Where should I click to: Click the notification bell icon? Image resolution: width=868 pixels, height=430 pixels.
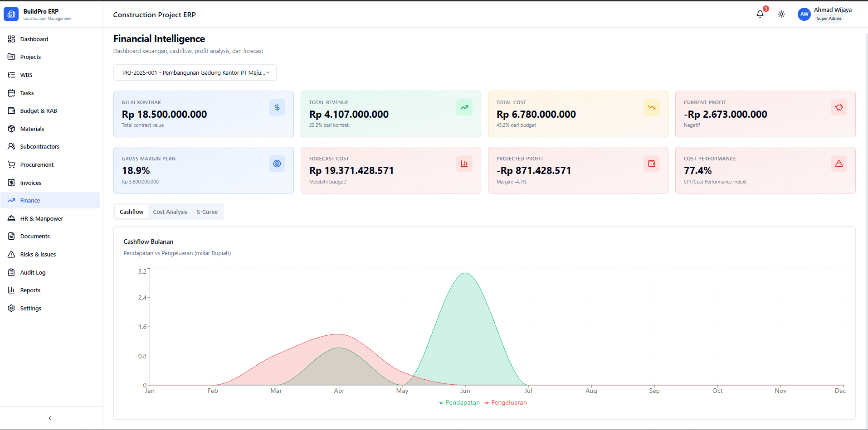(760, 14)
